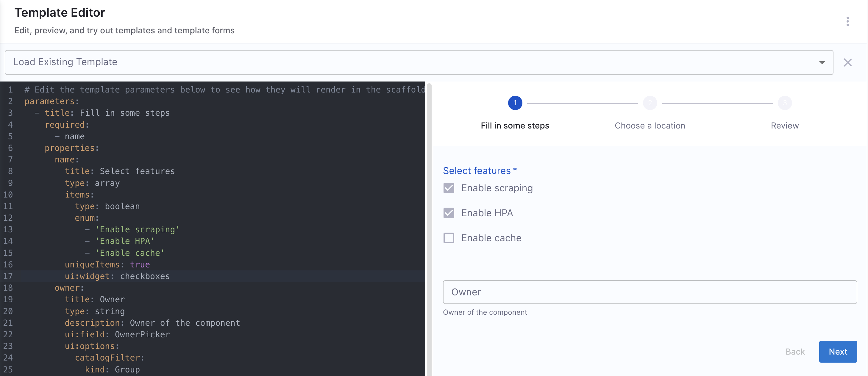Click line number 12 in gutter
Image resolution: width=868 pixels, height=376 pixels.
8,218
